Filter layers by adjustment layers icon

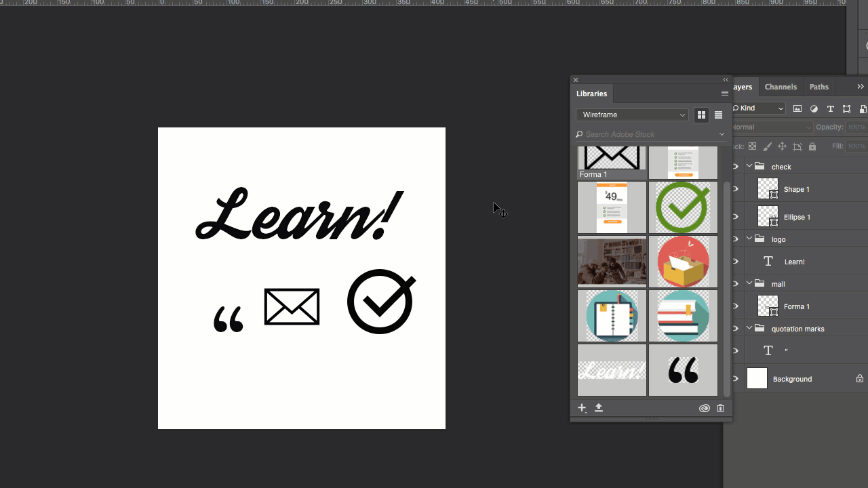(x=814, y=108)
